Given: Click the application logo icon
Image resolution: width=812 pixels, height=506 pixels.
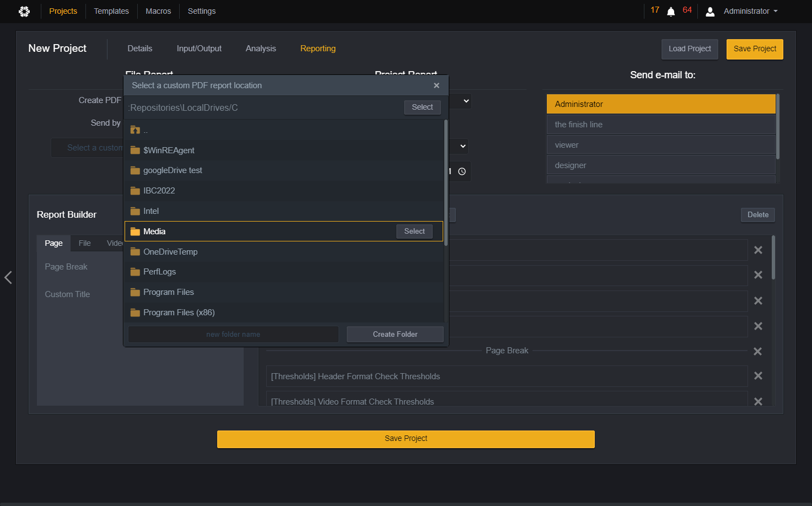Looking at the screenshot, I should (x=24, y=11).
